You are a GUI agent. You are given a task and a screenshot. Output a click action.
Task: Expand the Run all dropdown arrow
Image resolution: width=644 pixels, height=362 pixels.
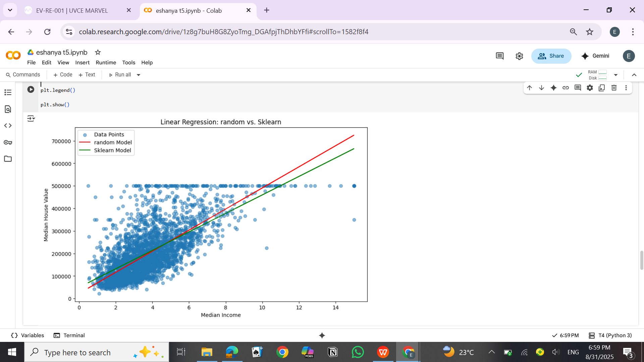139,75
